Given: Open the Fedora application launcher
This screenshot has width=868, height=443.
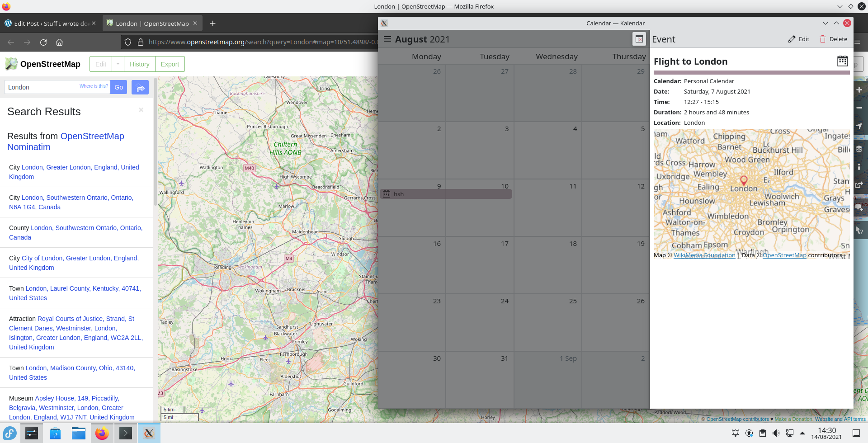Looking at the screenshot, I should (9, 434).
